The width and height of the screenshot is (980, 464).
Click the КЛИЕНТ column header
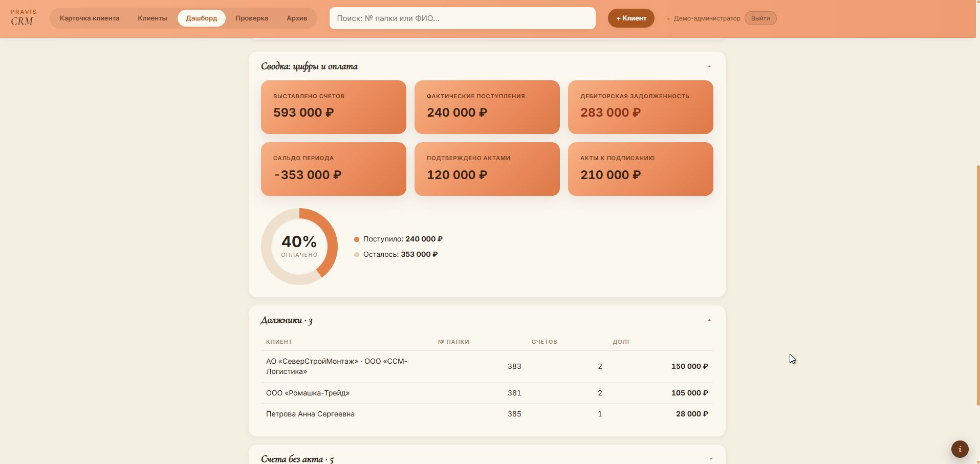(279, 342)
